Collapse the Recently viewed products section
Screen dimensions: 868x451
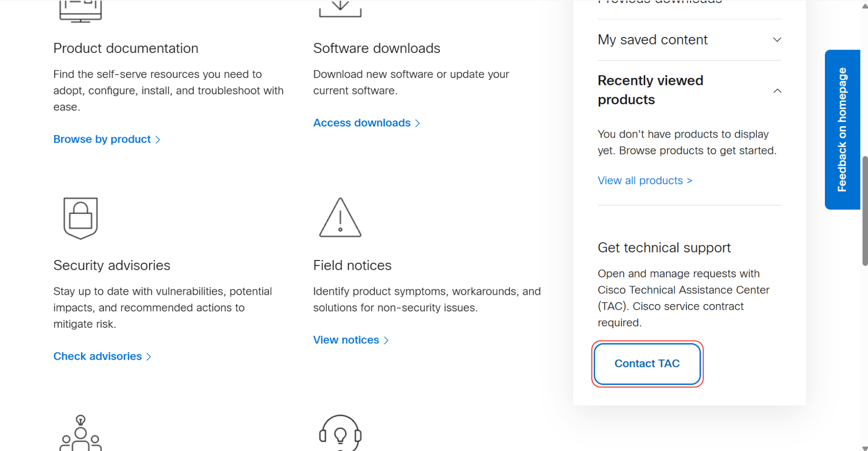click(777, 91)
